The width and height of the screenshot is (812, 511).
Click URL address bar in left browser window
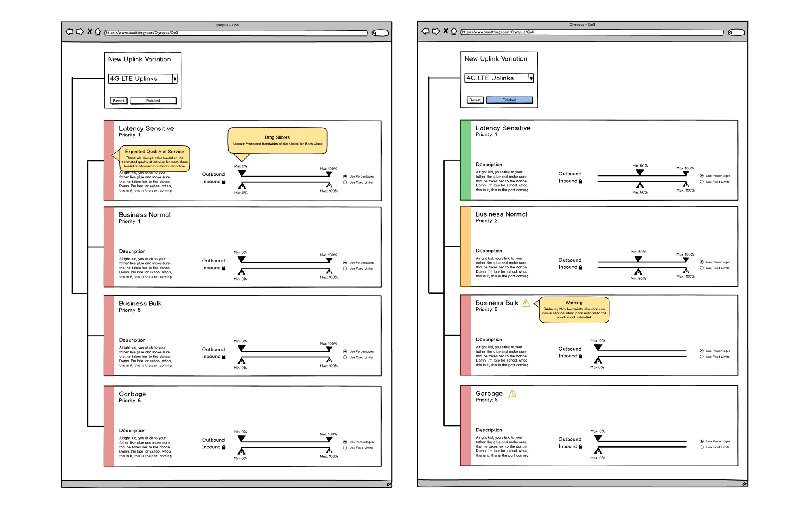point(236,33)
